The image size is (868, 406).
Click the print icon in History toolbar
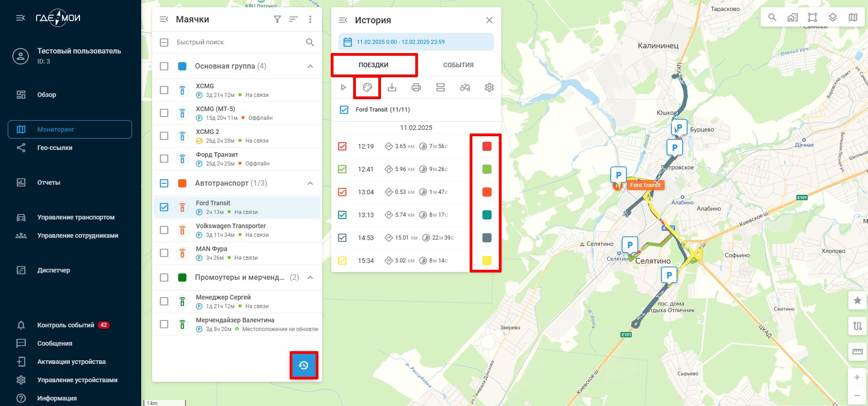click(416, 87)
